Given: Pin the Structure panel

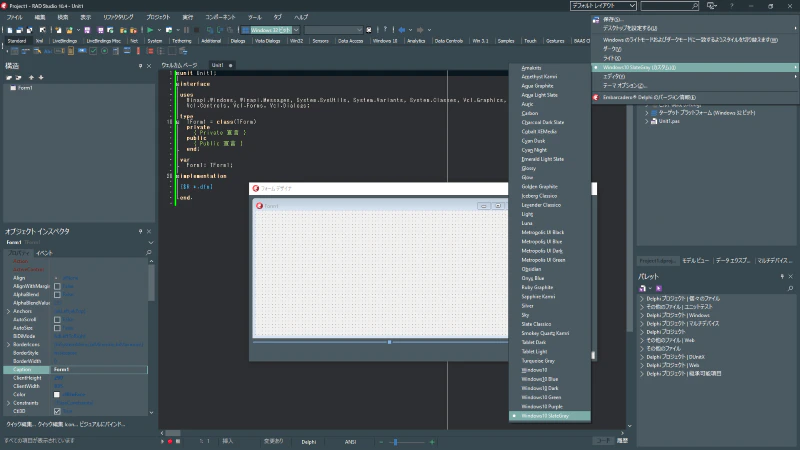Looking at the screenshot, I should [140, 66].
